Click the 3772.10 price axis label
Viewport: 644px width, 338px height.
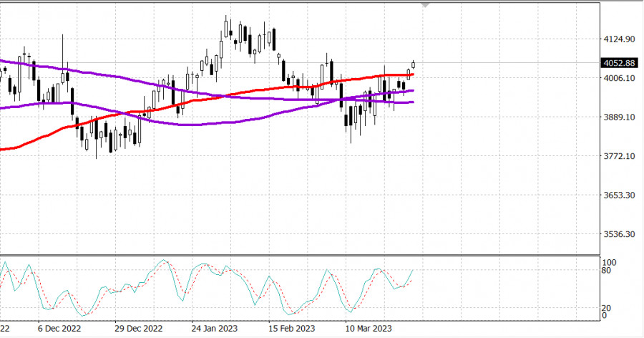click(620, 156)
